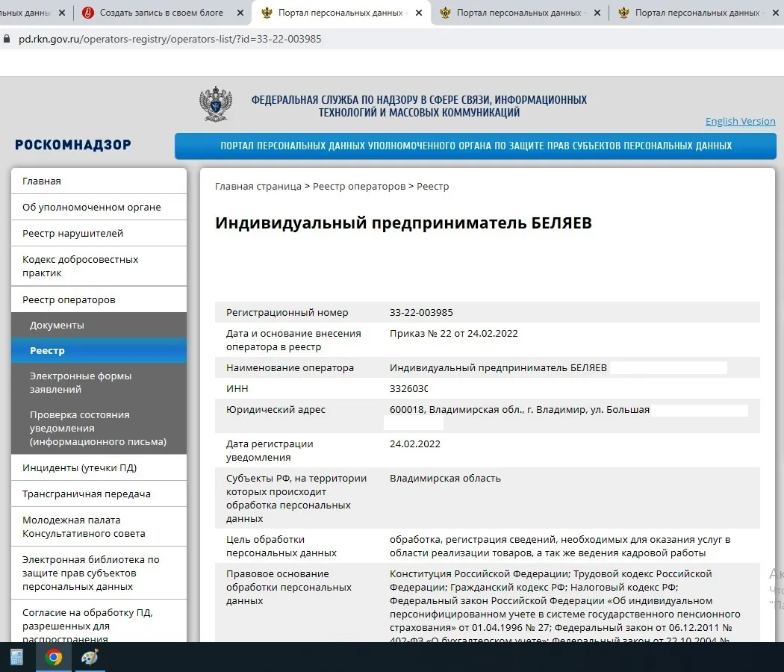The height and width of the screenshot is (672, 784).
Task: Open Молодежная палата Консультативного совета item
Action: [99, 526]
